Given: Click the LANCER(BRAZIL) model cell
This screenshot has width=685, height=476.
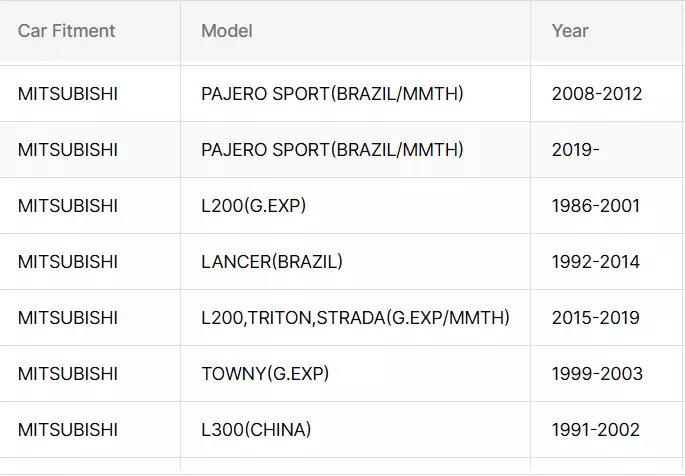Looking at the screenshot, I should point(356,262).
